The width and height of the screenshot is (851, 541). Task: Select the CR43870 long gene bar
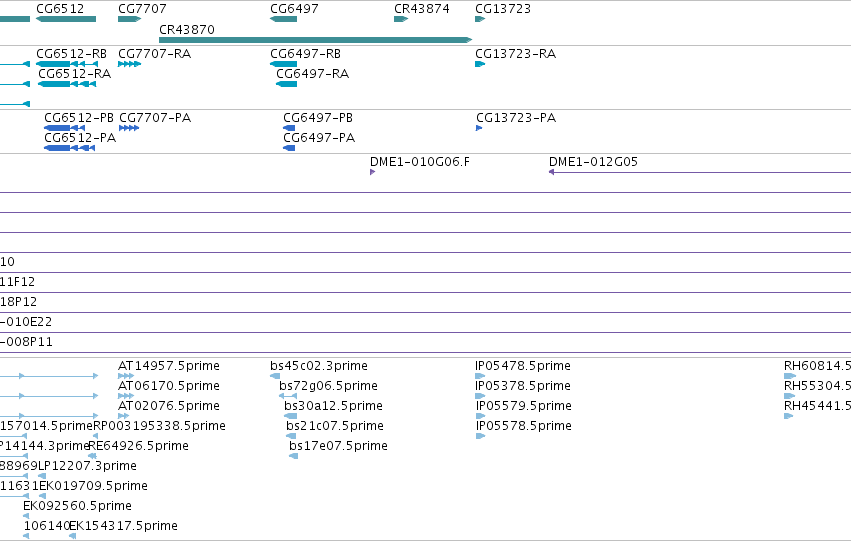click(315, 40)
